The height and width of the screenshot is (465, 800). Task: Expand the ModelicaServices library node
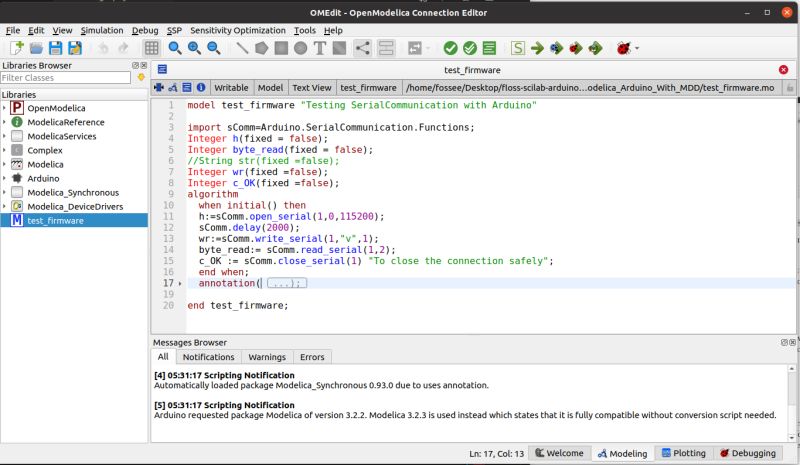point(4,136)
